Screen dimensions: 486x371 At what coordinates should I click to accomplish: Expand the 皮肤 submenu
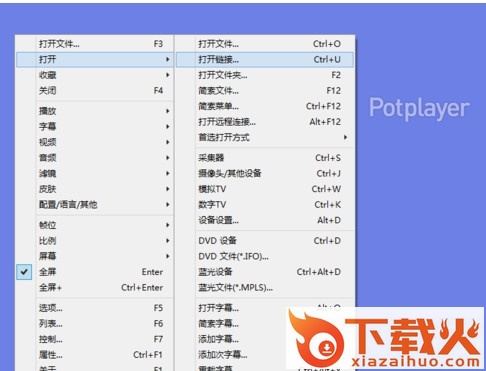click(x=95, y=189)
